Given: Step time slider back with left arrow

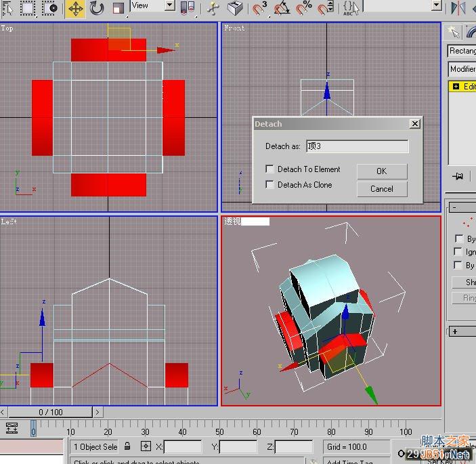Looking at the screenshot, I should tap(3, 412).
